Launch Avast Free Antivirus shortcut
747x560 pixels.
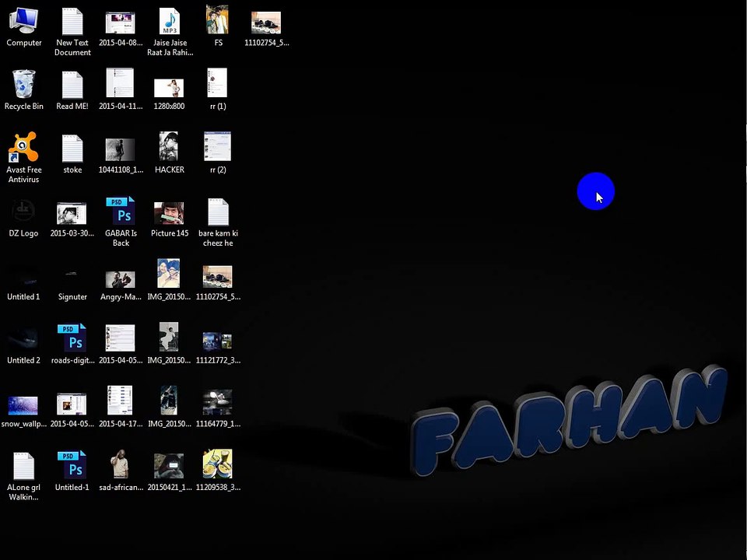(24, 158)
